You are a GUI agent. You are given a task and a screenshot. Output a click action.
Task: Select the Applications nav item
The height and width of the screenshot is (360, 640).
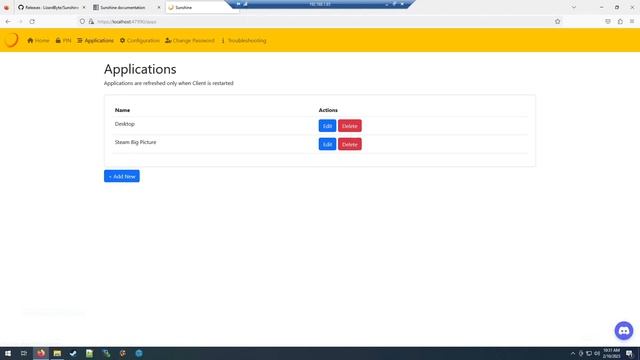tap(95, 40)
